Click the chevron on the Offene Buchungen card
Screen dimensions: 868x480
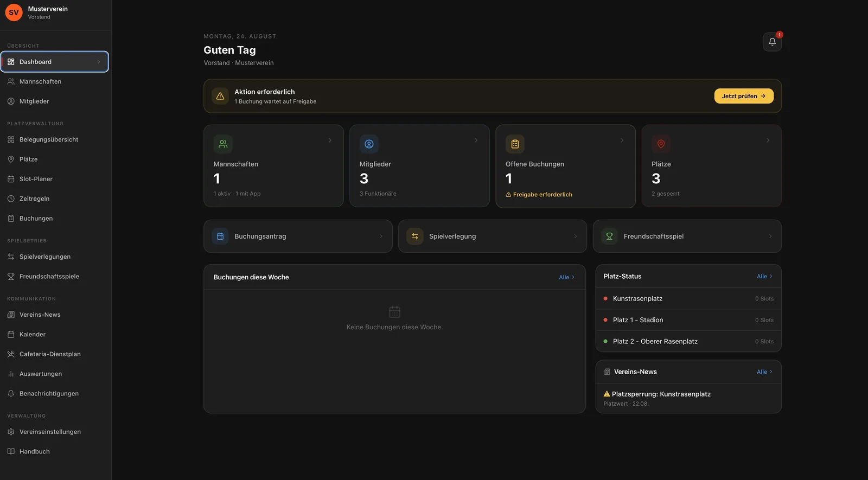click(622, 140)
